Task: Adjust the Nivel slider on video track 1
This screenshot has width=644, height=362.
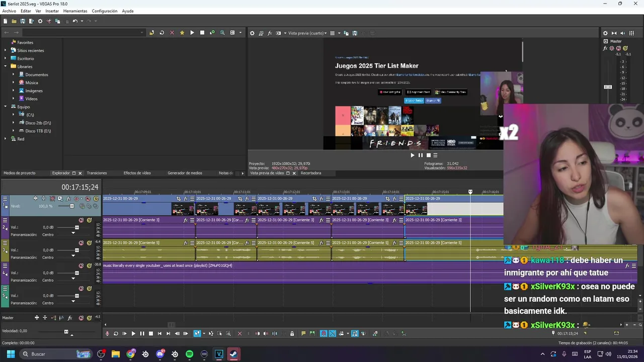Action: coord(71,206)
